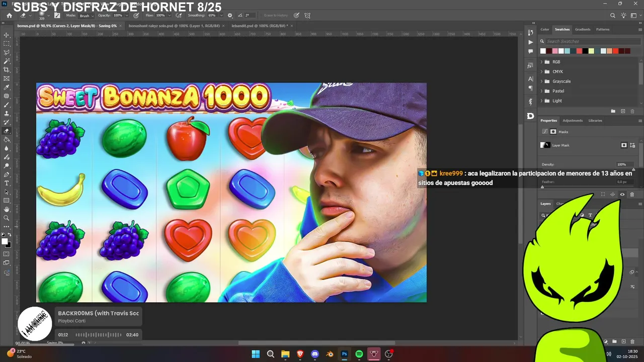Open the Paragraph panel icon
Viewport: 644px width, 362px height.
[530, 88]
